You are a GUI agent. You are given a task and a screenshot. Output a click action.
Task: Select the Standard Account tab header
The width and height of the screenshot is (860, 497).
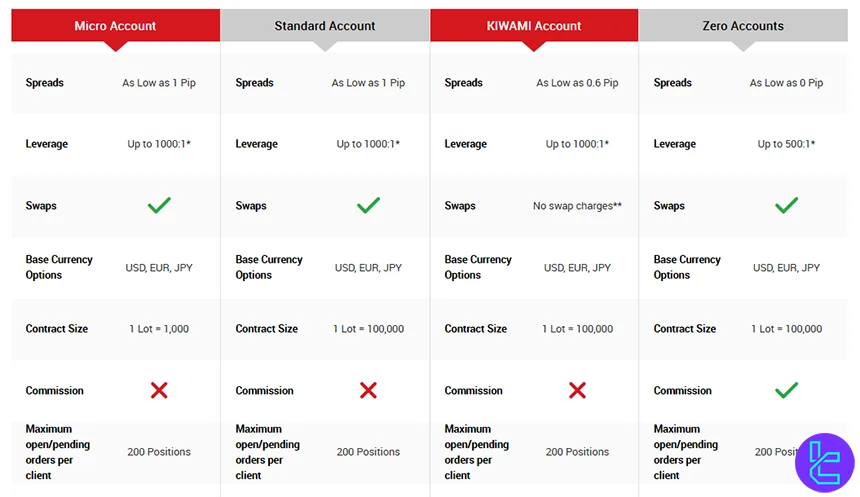tap(325, 26)
